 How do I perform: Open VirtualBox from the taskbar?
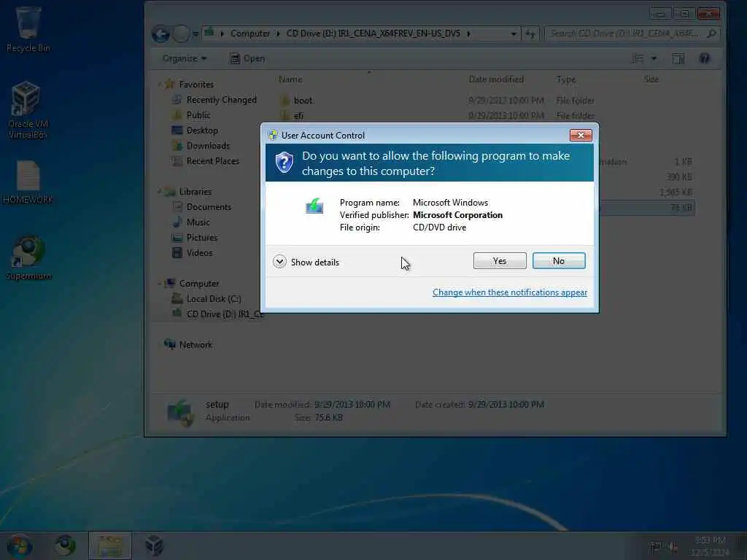154,546
